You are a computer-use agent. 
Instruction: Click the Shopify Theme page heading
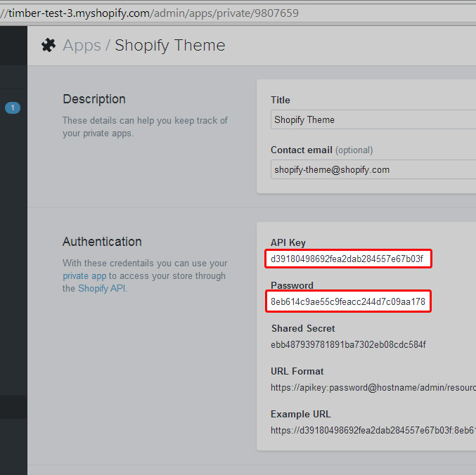tap(170, 46)
